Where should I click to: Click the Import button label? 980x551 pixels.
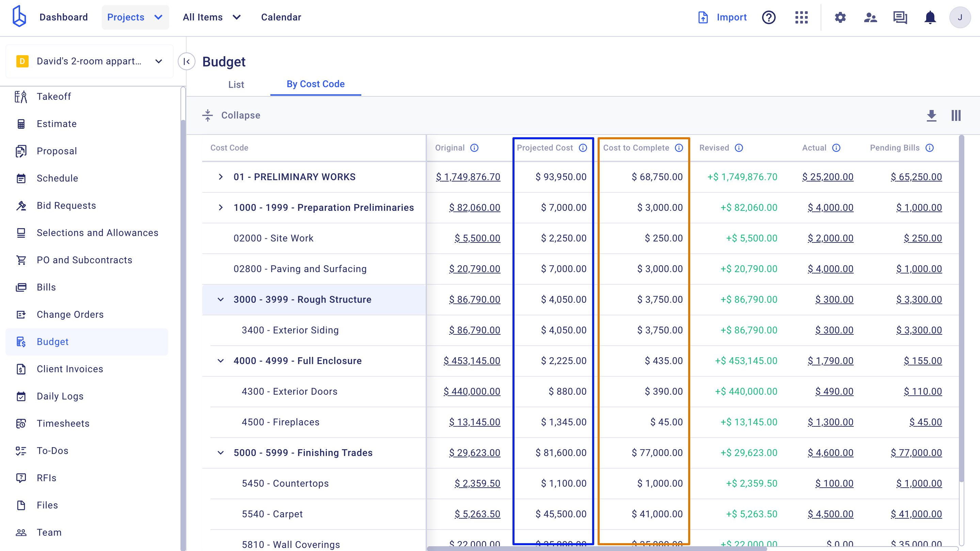(x=731, y=17)
